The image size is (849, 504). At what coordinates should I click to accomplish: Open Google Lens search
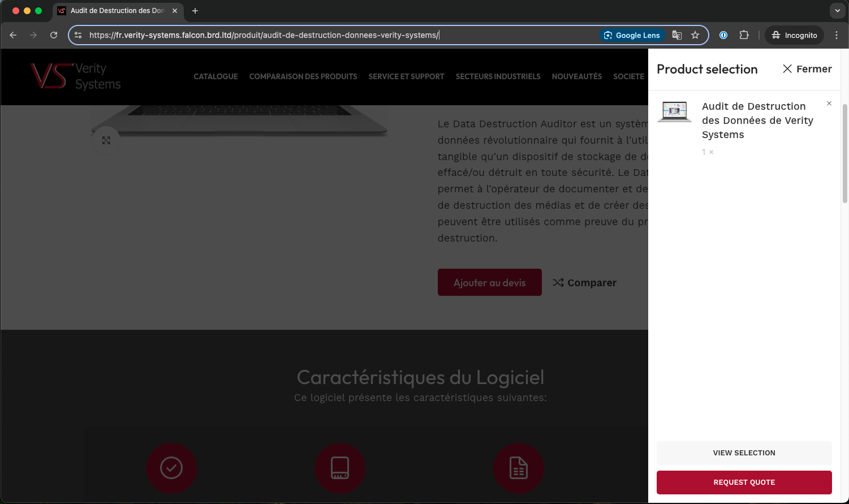[x=632, y=35]
